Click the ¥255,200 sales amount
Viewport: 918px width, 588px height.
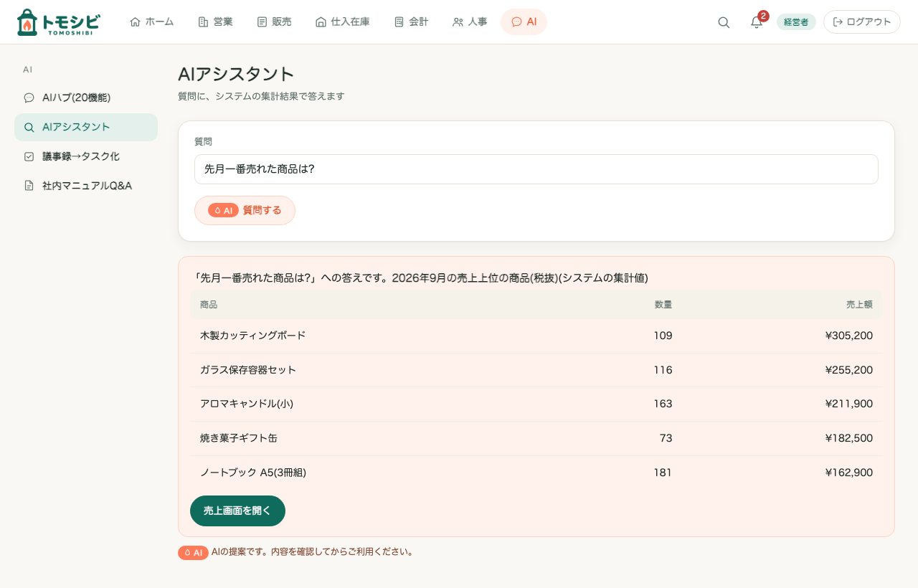click(849, 370)
